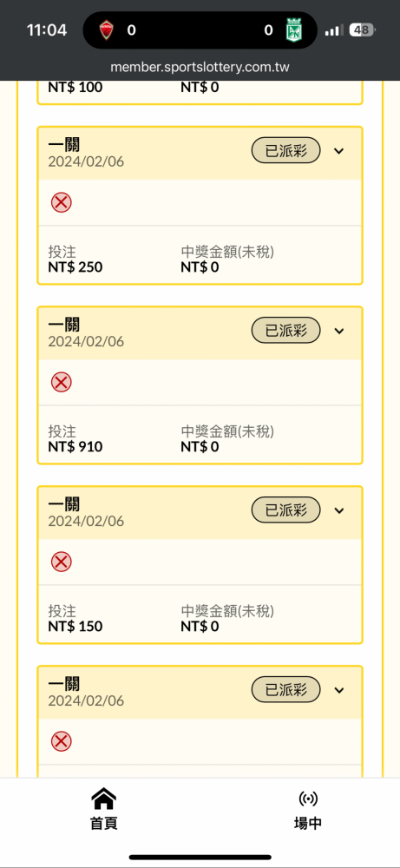Expand the NT$ 150 bet card chevron
The height and width of the screenshot is (868, 400).
click(x=339, y=510)
